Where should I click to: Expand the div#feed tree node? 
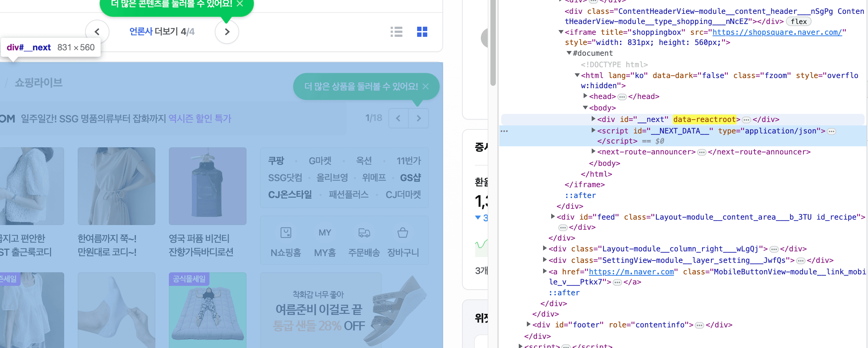(x=553, y=216)
